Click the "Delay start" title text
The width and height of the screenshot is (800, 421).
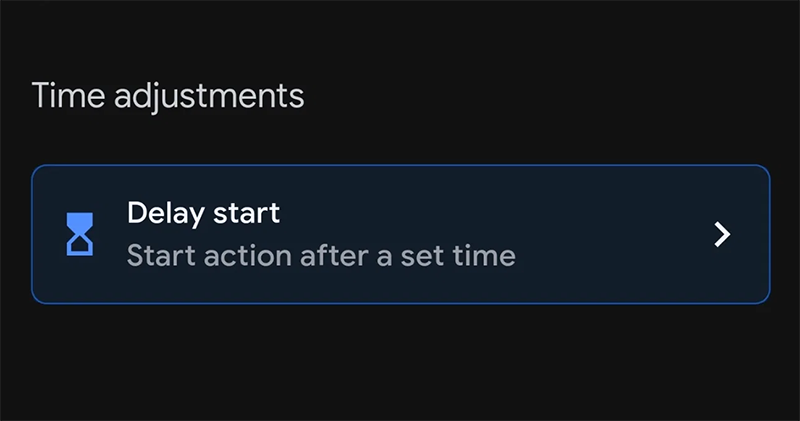click(203, 213)
